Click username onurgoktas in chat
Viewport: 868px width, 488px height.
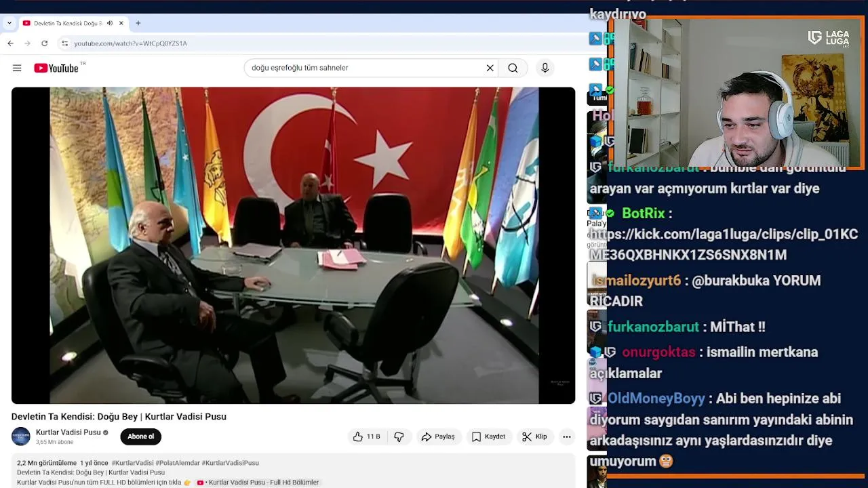click(x=658, y=352)
